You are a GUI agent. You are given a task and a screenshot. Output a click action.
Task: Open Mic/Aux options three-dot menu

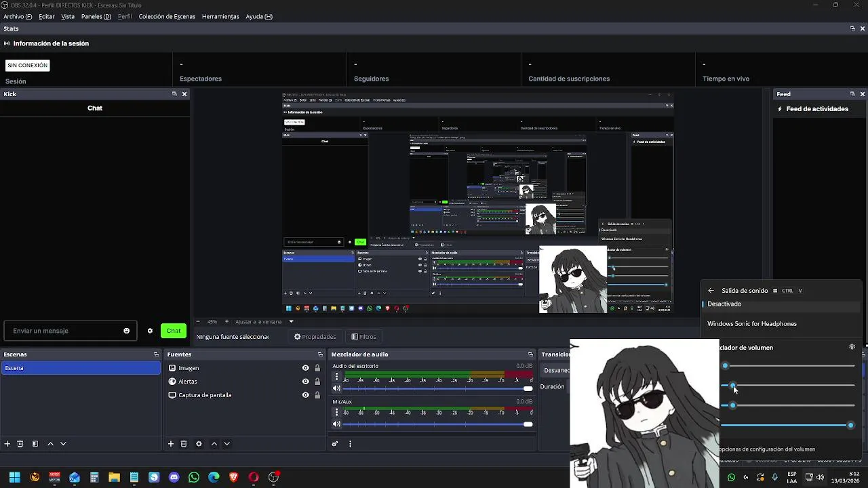336,412
